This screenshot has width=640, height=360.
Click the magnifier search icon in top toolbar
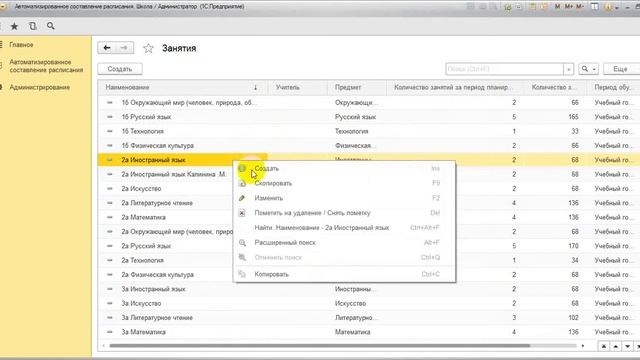51,26
